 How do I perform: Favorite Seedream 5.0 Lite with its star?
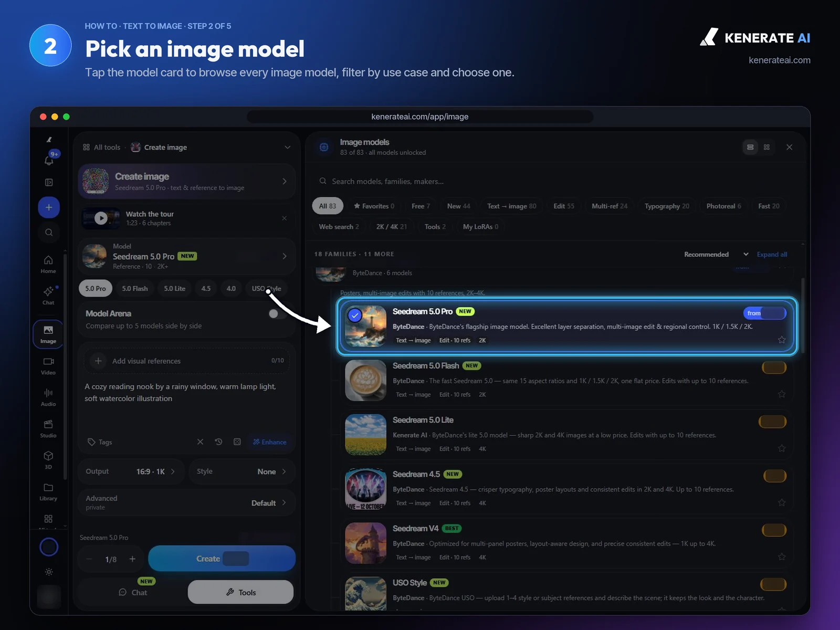click(782, 448)
